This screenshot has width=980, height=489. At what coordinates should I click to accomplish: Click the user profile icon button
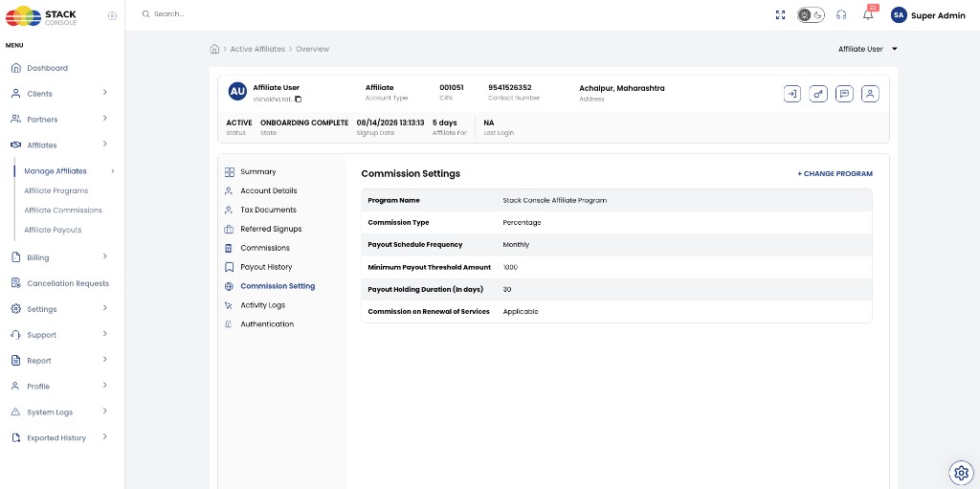870,94
